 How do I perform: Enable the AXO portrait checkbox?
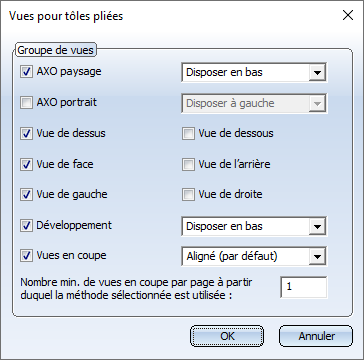(x=26, y=103)
